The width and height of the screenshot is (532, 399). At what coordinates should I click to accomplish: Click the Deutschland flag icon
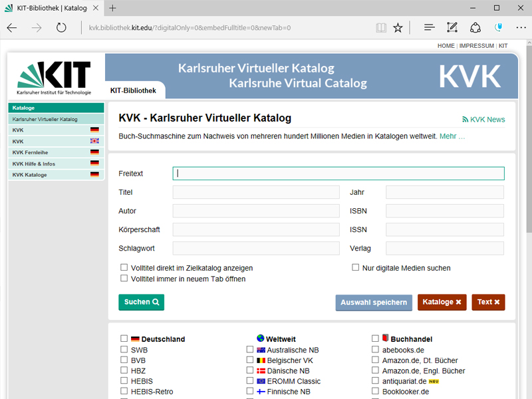coord(135,338)
